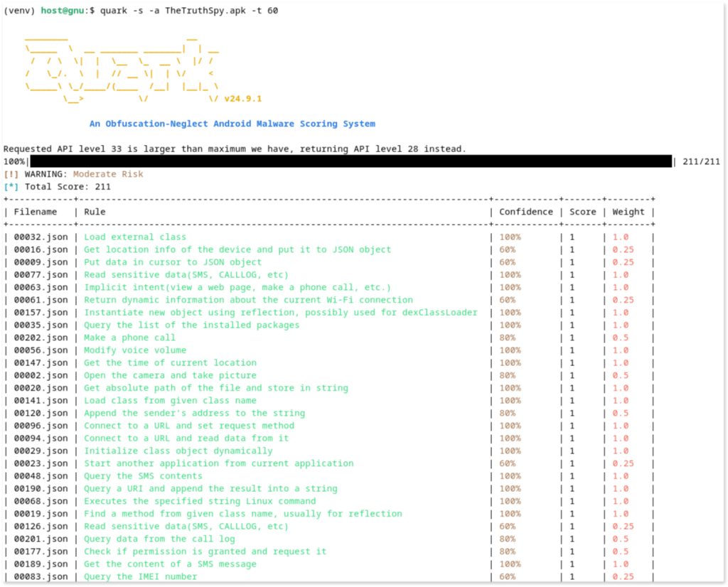Click the 'Modify voice volume' rule

(x=135, y=350)
